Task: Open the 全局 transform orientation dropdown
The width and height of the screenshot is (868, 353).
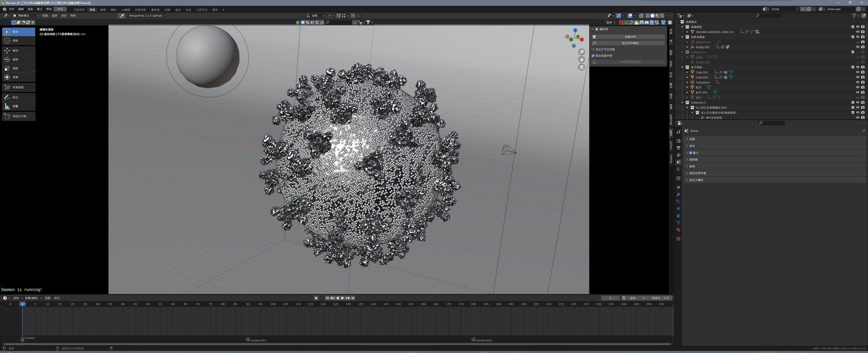Action: [316, 16]
